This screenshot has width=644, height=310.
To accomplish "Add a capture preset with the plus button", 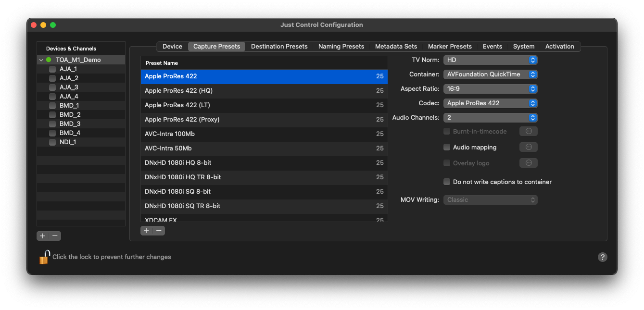I will point(147,231).
